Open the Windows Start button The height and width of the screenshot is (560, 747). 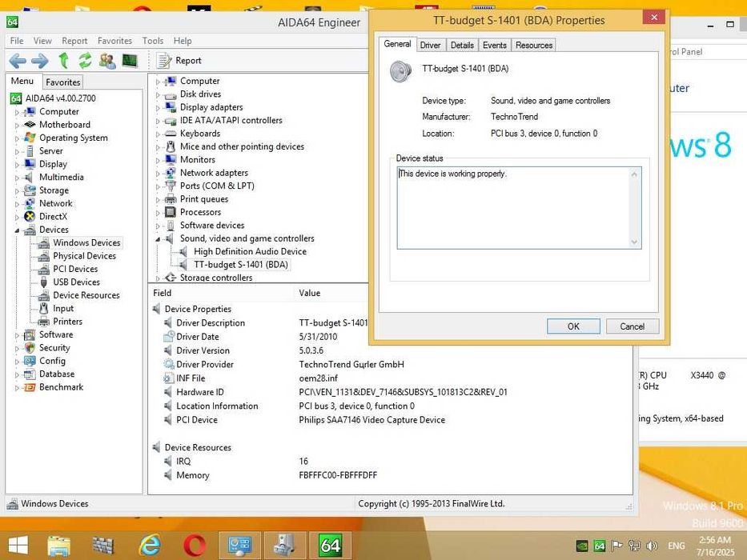(x=18, y=546)
